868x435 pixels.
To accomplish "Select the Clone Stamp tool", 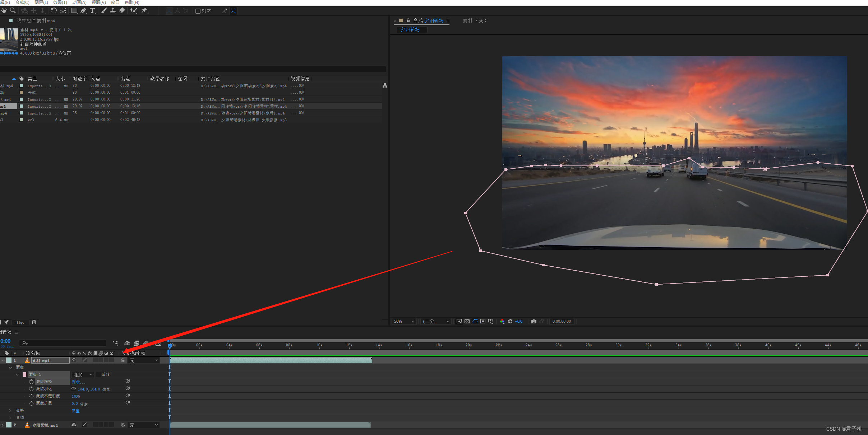I will tap(112, 11).
